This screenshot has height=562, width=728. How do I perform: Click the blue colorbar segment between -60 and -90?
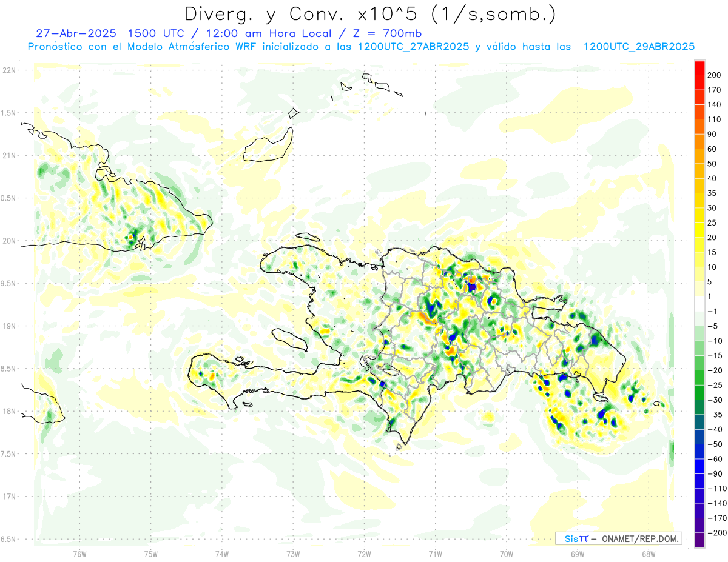click(x=699, y=466)
